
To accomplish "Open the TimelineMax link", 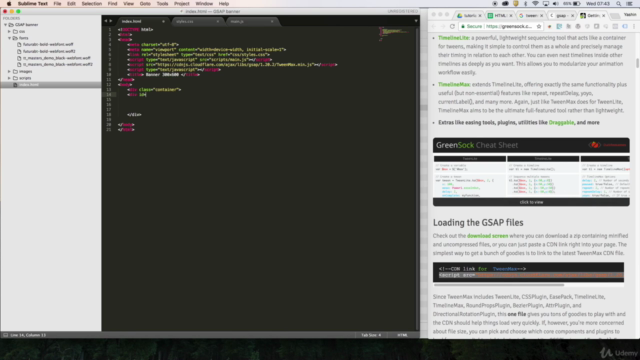I will point(454,85).
